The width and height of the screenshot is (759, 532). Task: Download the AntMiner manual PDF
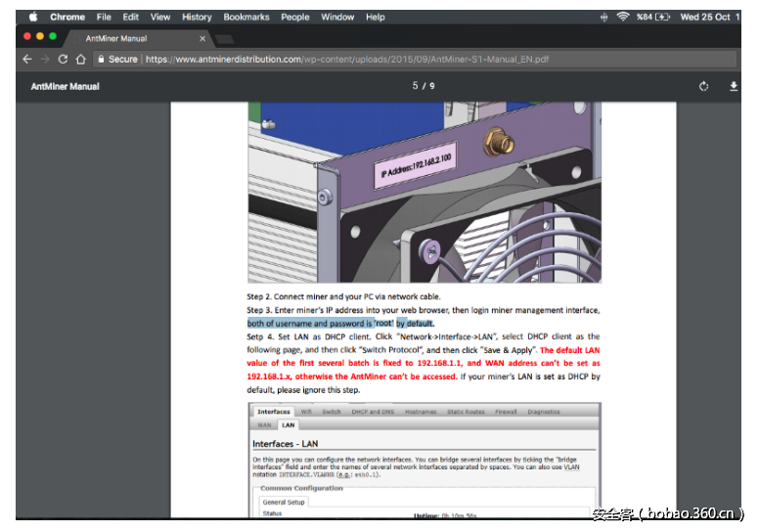coord(734,87)
